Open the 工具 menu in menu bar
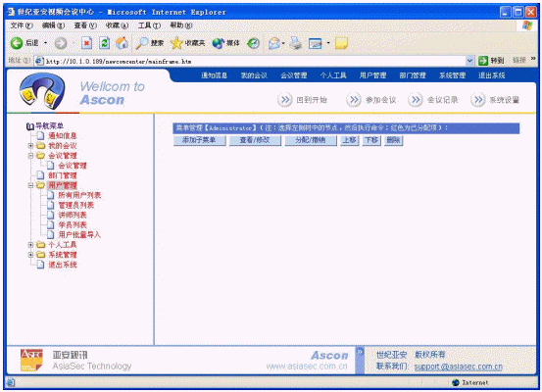 tap(149, 25)
